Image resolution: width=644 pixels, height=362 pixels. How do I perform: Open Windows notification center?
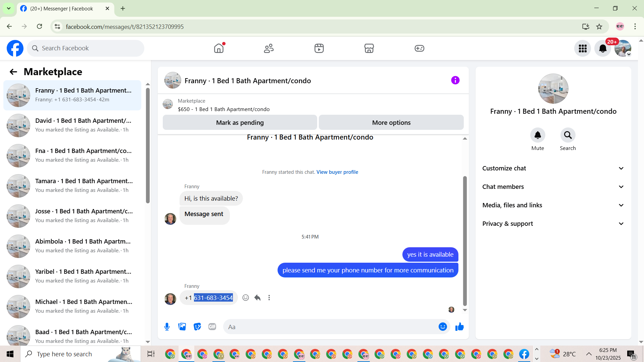tap(632, 354)
